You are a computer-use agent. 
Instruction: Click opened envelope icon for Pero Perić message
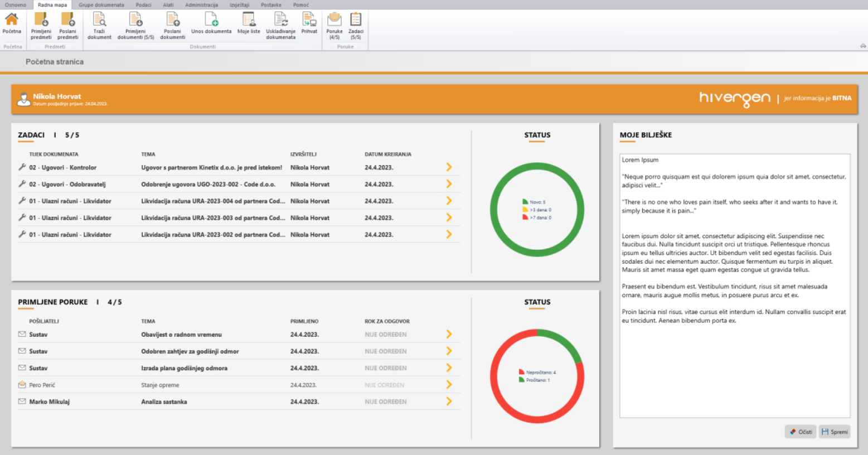pos(22,384)
